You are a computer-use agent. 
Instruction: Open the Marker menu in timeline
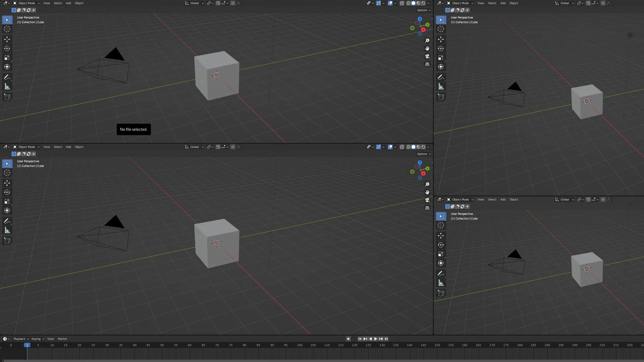point(62,339)
